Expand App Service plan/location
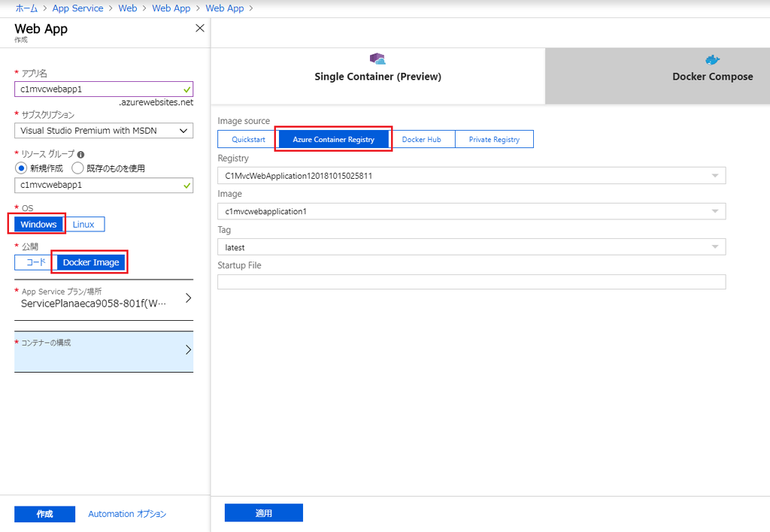770x532 pixels. pos(104,299)
